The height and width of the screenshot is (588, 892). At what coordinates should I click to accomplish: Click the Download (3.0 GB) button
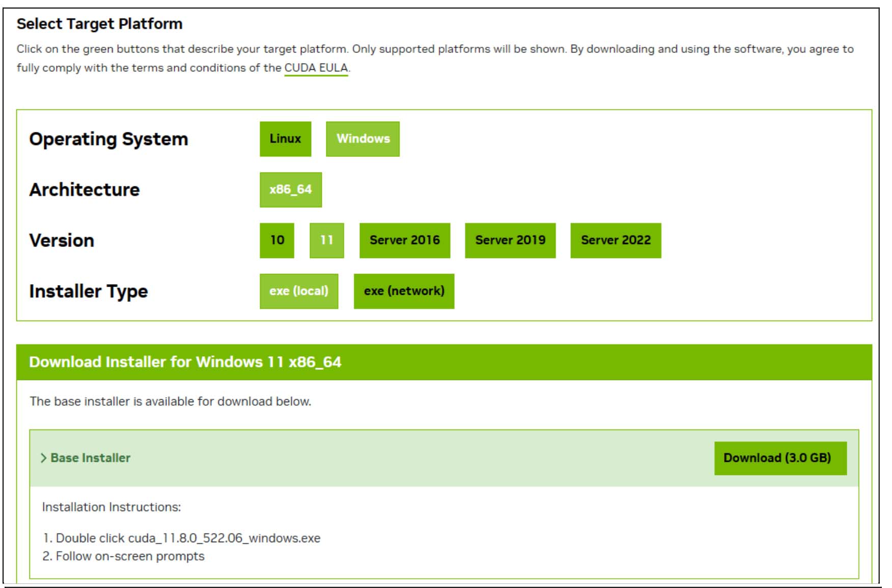pos(780,458)
